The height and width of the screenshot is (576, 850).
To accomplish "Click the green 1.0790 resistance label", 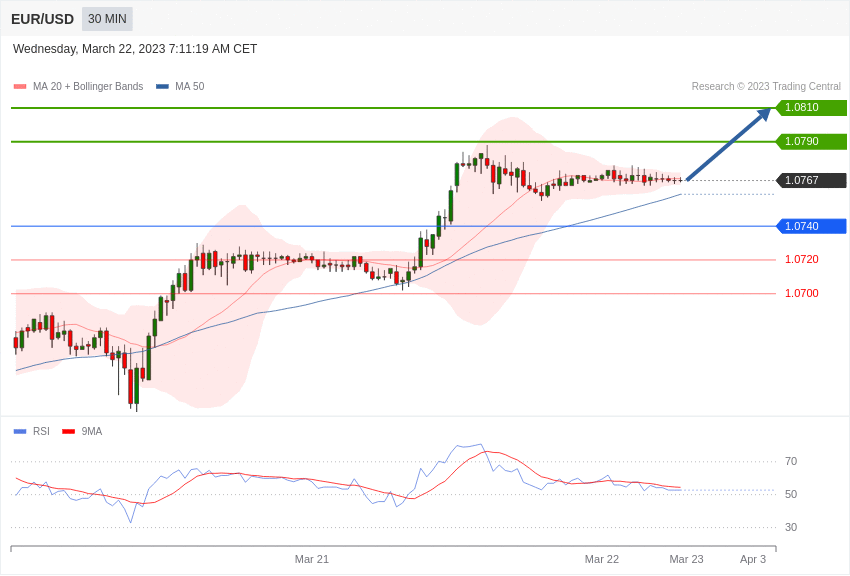I will (x=812, y=141).
